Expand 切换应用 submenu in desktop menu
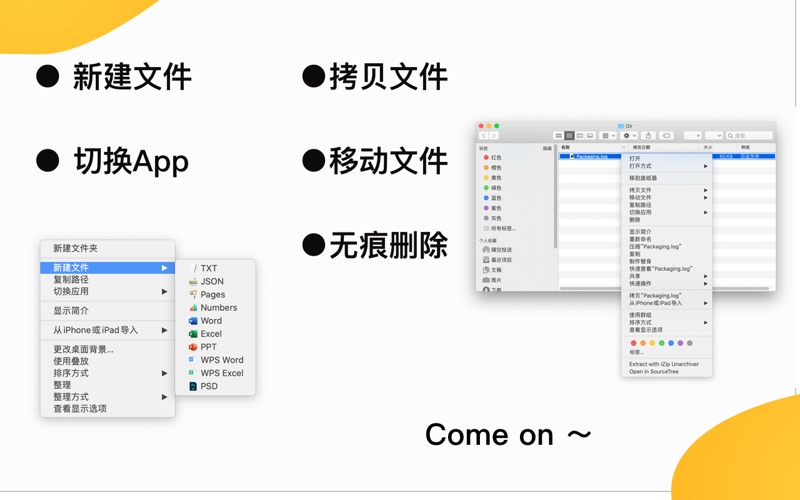The image size is (800, 500). tap(108, 291)
